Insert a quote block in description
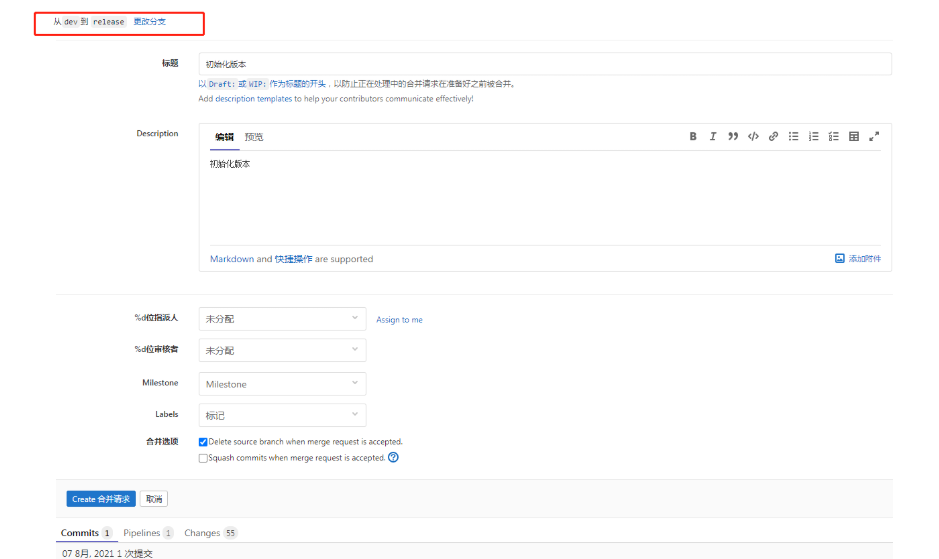Screen dimensions: 939x559 (x=733, y=137)
